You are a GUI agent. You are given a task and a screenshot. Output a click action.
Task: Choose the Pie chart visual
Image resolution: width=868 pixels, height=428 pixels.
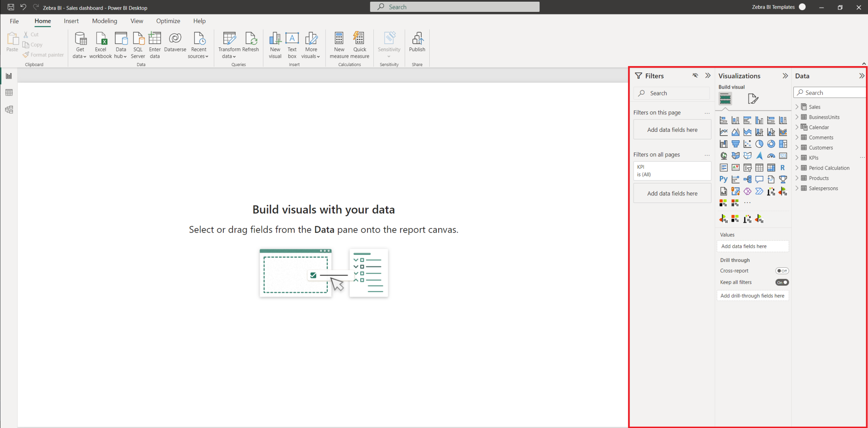759,144
